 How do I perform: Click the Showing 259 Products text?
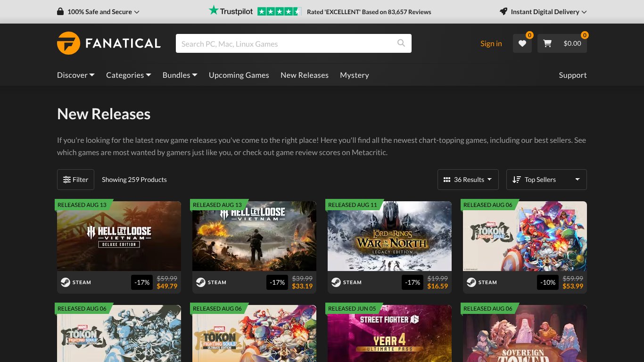point(134,180)
